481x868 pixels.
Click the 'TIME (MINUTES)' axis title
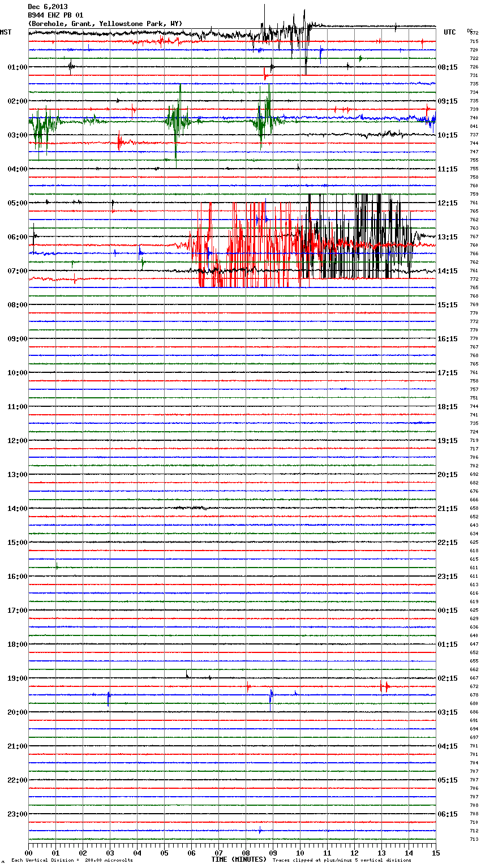[x=239, y=860]
